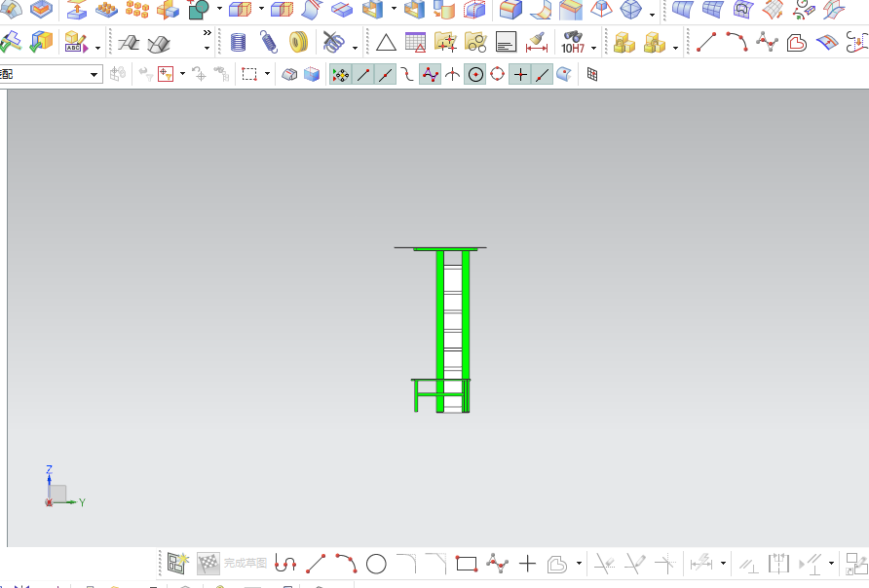Toggle the Quadrant Point snap
The height and width of the screenshot is (588, 869).
point(497,74)
